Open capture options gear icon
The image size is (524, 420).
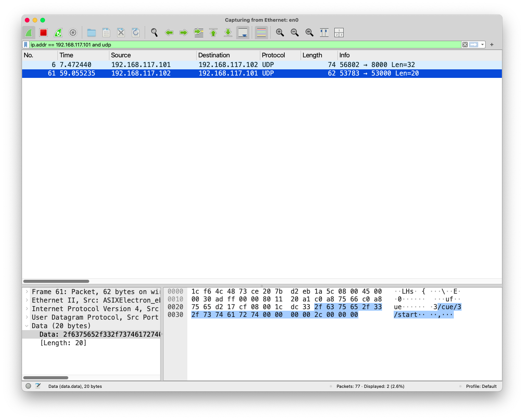click(x=73, y=33)
